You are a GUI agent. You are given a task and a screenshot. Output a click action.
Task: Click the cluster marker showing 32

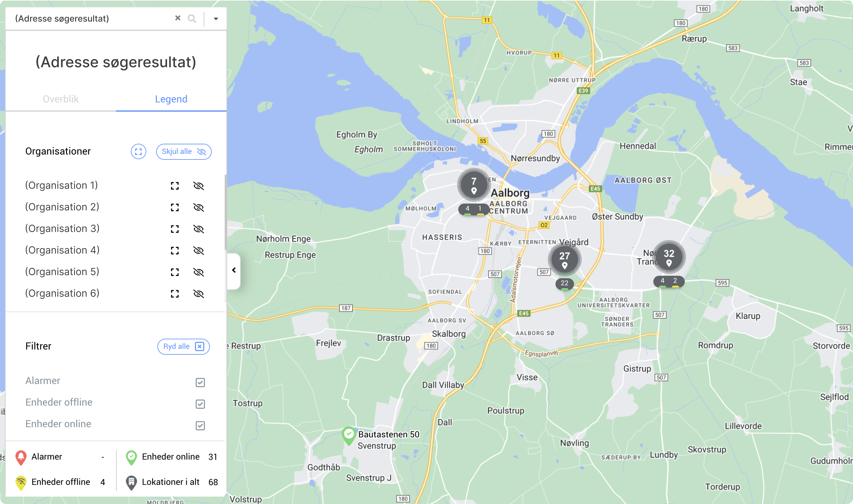point(669,257)
